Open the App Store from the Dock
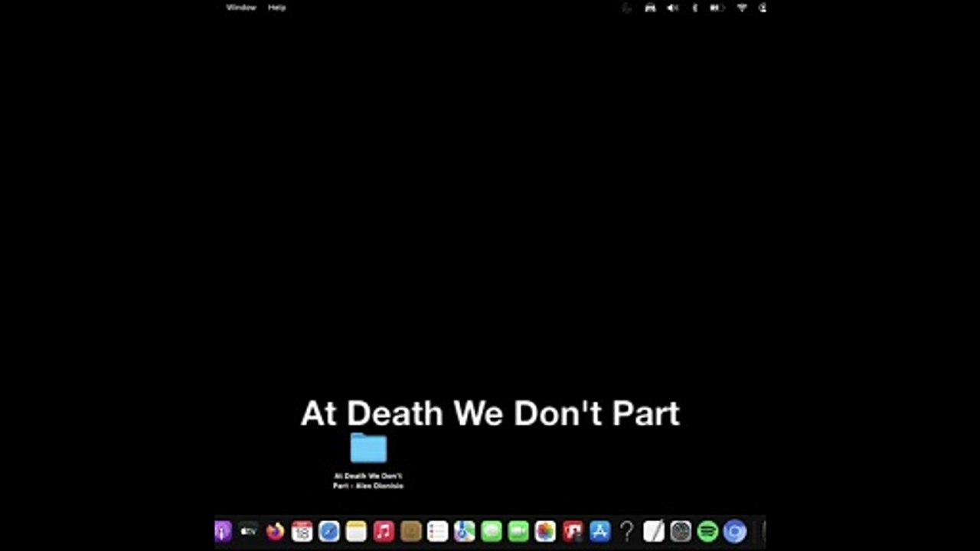 pos(599,531)
